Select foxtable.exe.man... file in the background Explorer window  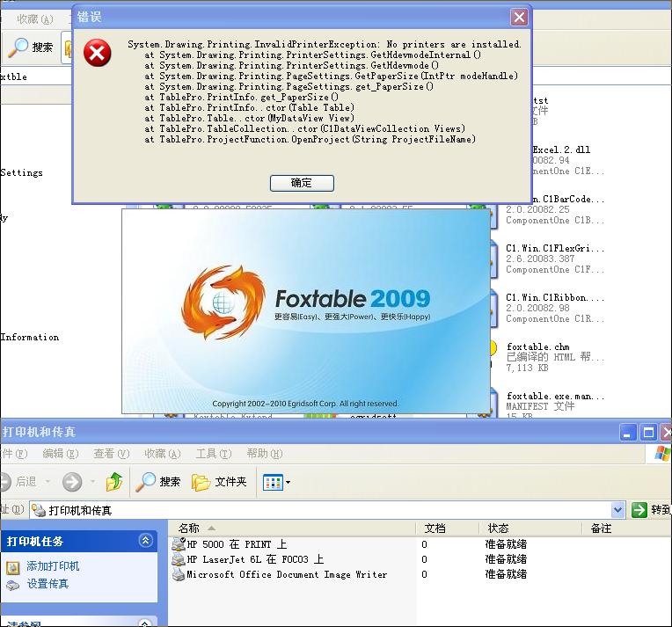[x=556, y=396]
